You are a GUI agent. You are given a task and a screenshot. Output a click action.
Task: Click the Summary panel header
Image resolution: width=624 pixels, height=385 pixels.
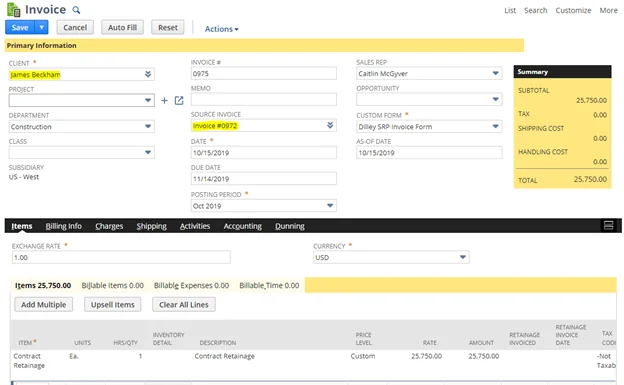[x=562, y=72]
